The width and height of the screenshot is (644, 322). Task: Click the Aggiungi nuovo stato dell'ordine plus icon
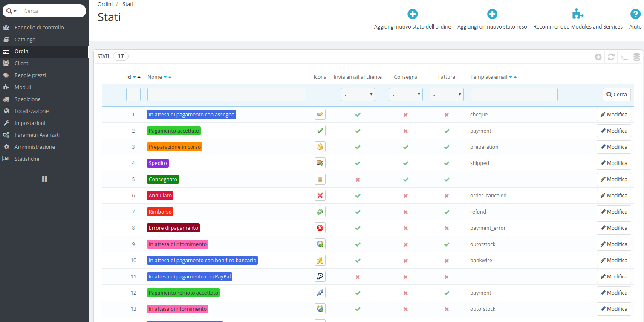(413, 14)
